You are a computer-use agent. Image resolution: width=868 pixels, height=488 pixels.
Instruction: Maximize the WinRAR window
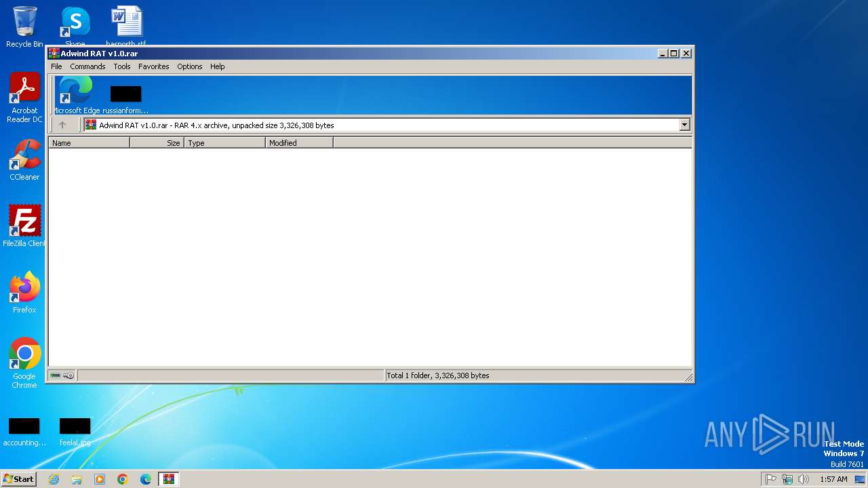point(674,54)
